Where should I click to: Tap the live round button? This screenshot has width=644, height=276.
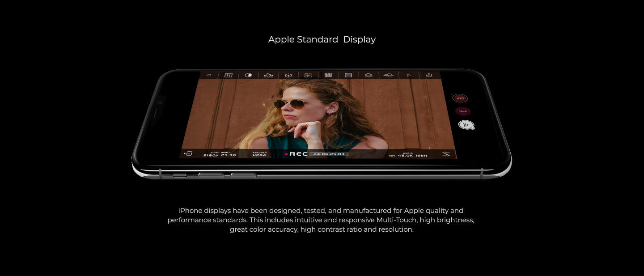coord(463,111)
